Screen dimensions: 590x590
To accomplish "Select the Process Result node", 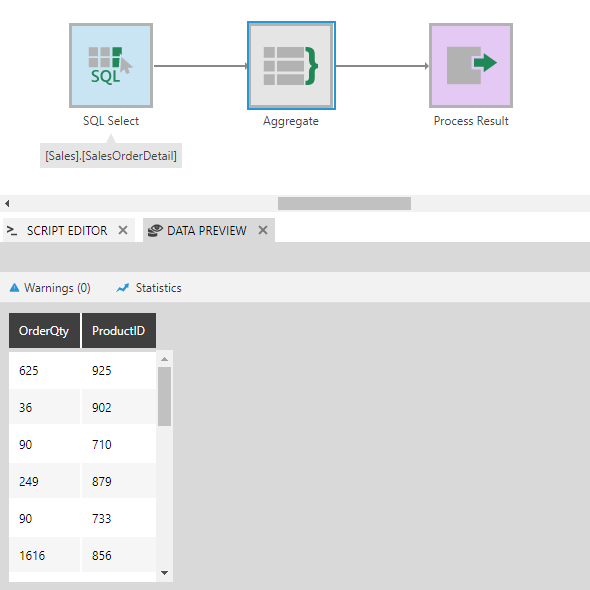I will coord(471,65).
